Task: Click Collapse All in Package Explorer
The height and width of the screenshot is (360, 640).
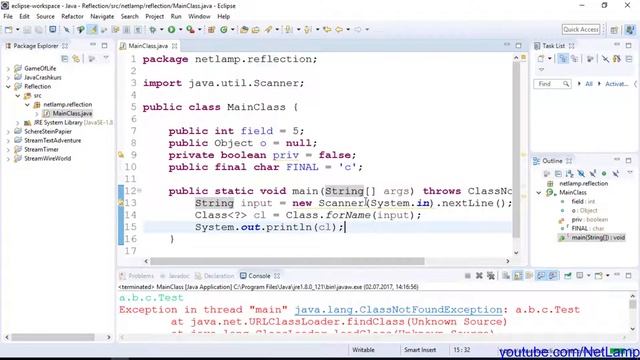Action: coord(64,59)
